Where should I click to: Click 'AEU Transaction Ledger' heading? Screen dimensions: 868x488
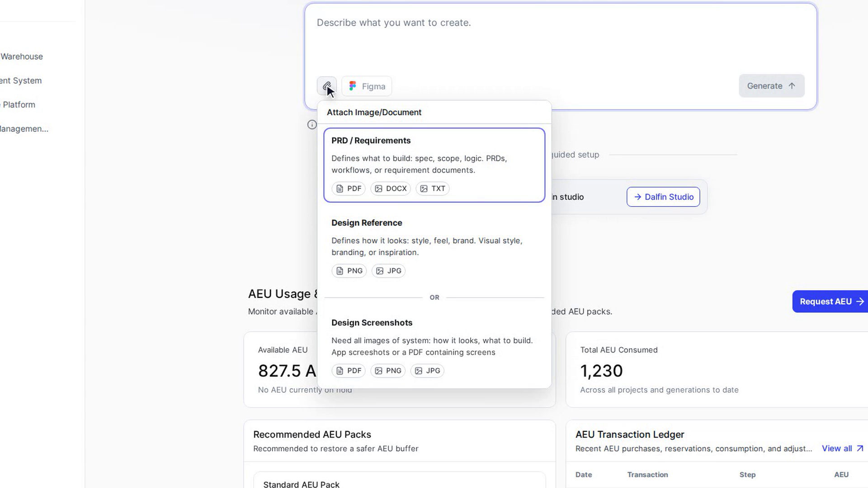(x=630, y=434)
